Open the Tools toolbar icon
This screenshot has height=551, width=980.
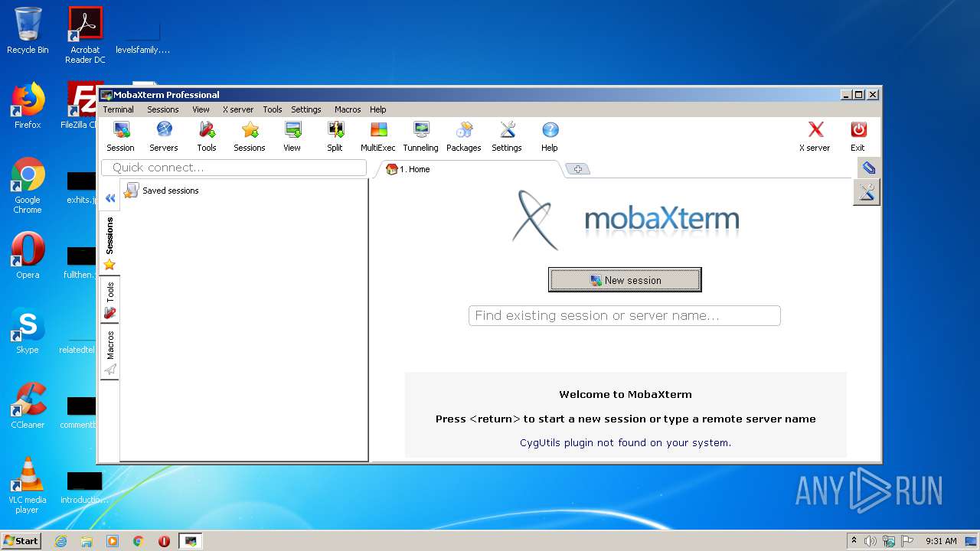coord(207,137)
